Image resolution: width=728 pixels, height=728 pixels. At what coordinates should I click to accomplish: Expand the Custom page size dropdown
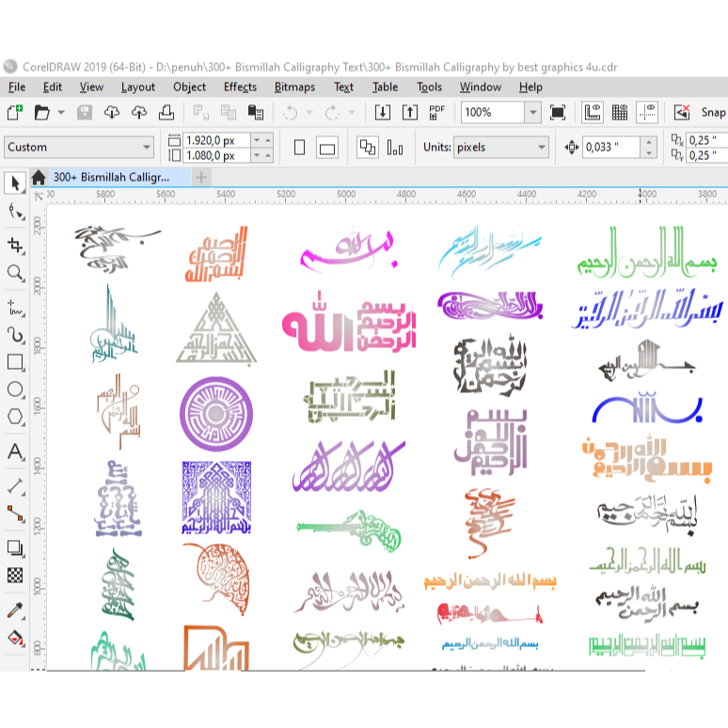pos(147,148)
